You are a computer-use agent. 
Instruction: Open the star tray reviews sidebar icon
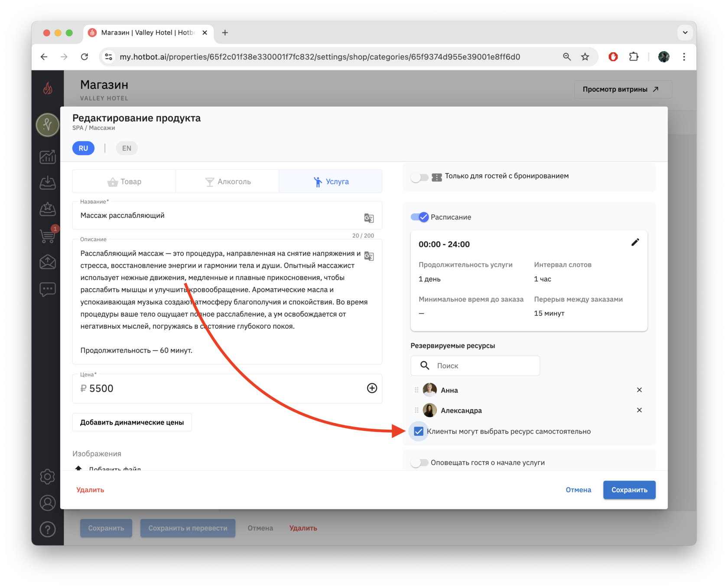coord(48,209)
